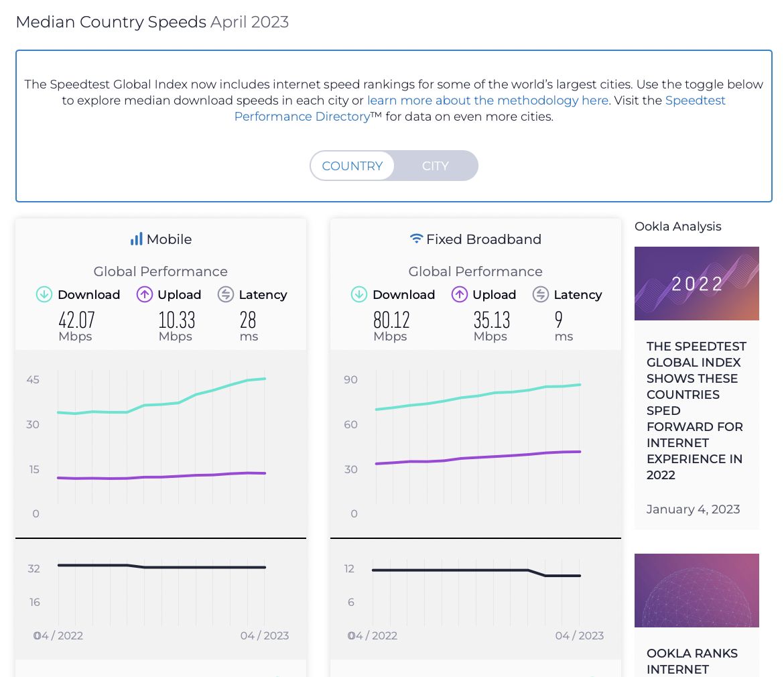Click the Mobile latency icon
Viewport: 784px width, 677px height.
[226, 294]
